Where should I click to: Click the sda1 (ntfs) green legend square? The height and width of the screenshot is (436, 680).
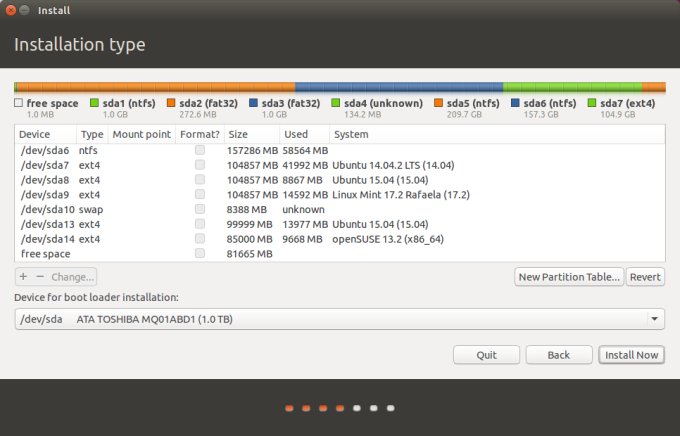pyautogui.click(x=95, y=103)
